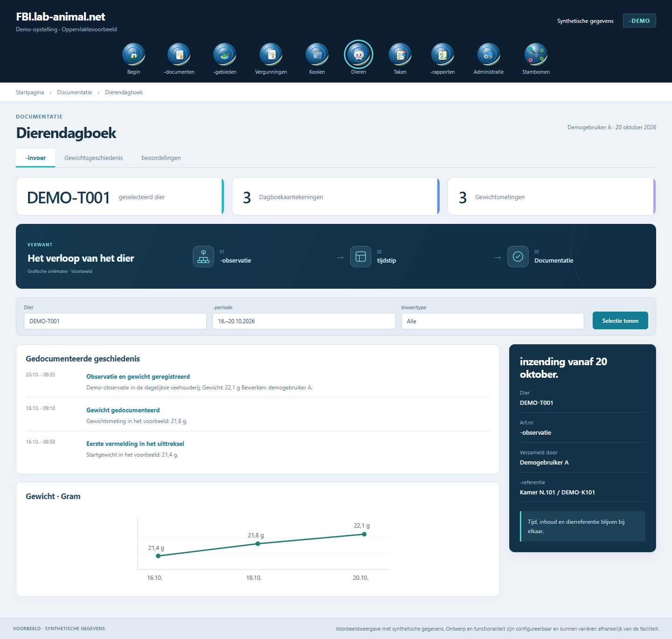Click the 'Synthetische gegevens' header text

pos(585,21)
